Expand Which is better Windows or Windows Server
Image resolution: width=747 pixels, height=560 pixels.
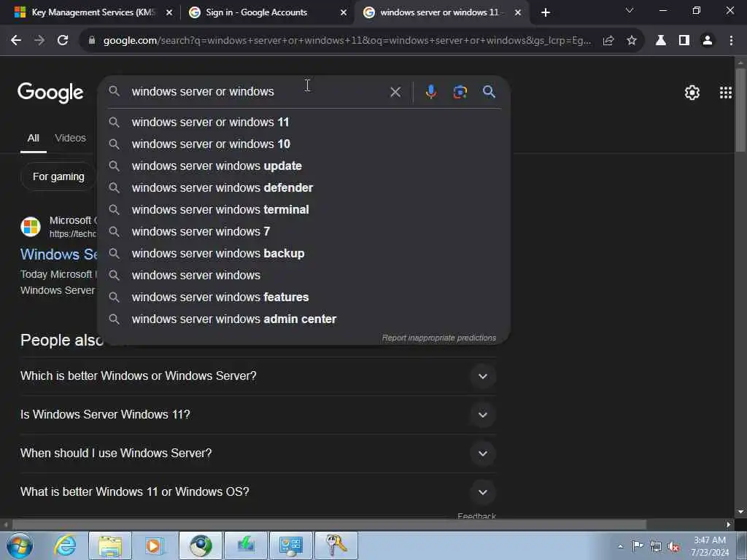[258, 376]
